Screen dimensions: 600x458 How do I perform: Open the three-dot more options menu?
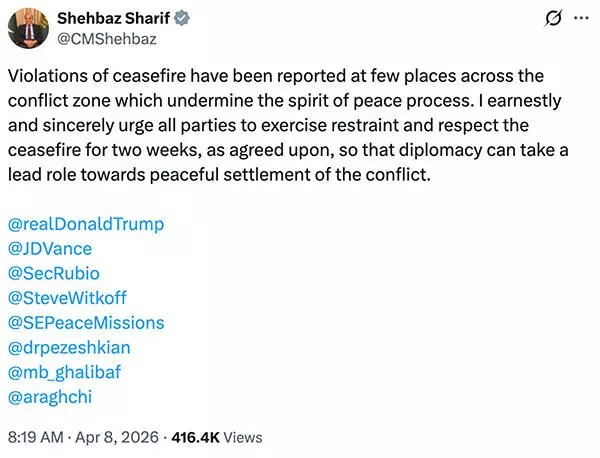pos(578,19)
